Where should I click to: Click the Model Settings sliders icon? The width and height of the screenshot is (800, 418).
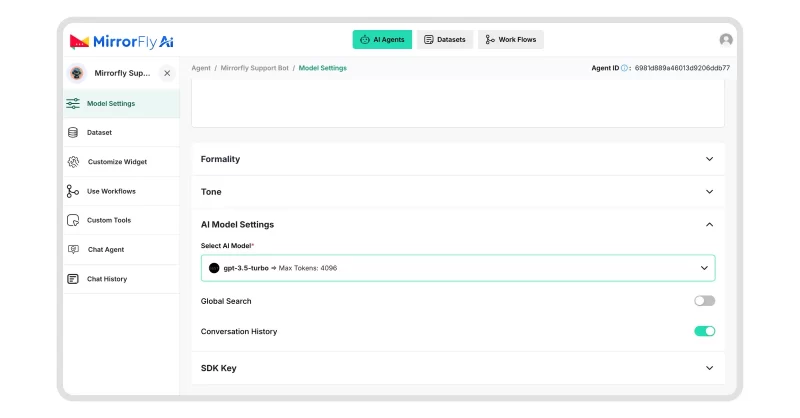pos(73,104)
